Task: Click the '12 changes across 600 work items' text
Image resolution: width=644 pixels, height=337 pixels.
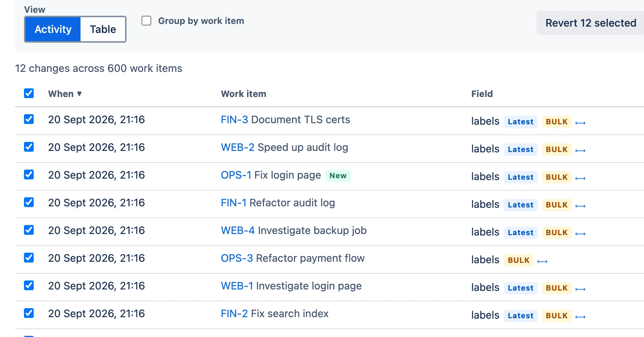Action: tap(98, 68)
